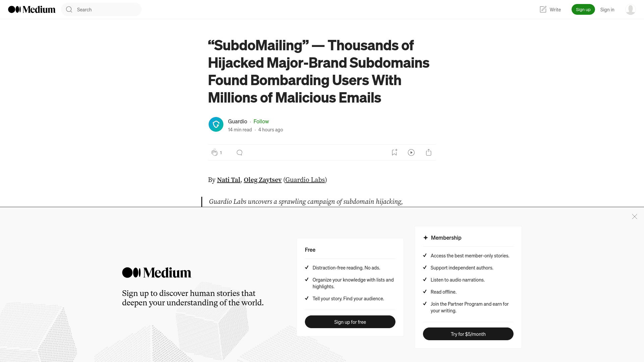Check the distraction-free reading checkbox
This screenshot has height=362, width=644.
307,267
